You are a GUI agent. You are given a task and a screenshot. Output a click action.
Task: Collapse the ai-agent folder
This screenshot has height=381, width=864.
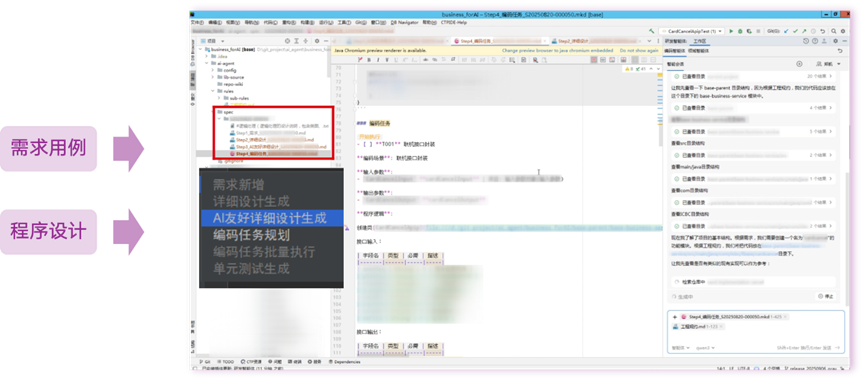pyautogui.click(x=207, y=63)
